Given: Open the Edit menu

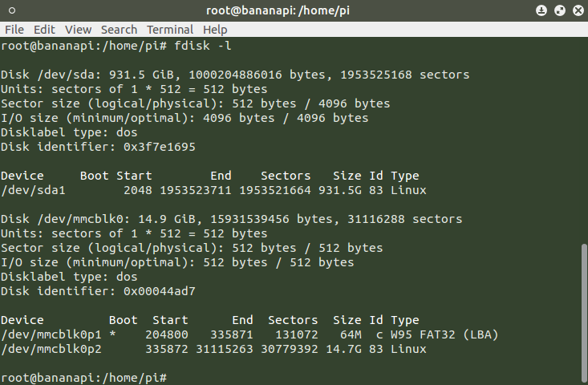Looking at the screenshot, I should (x=44, y=30).
